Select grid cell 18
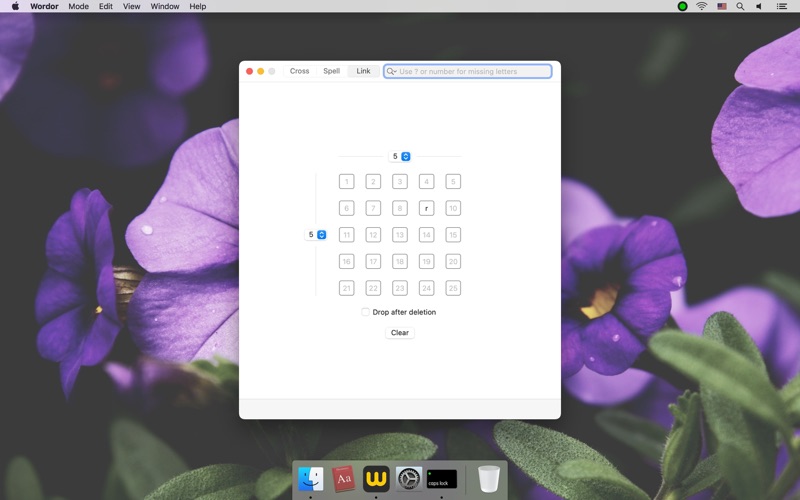Viewport: 800px width, 500px height. (x=399, y=262)
